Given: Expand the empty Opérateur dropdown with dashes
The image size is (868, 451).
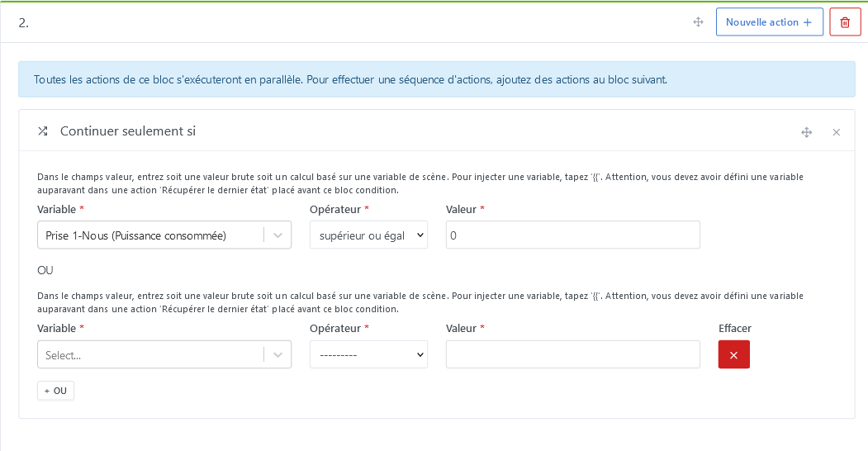Looking at the screenshot, I should point(368,354).
